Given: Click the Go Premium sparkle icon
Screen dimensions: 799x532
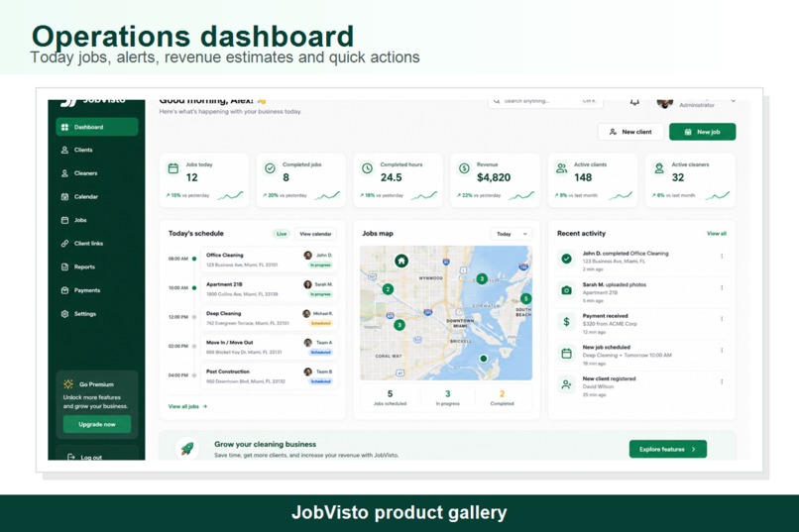Looking at the screenshot, I should [68, 383].
